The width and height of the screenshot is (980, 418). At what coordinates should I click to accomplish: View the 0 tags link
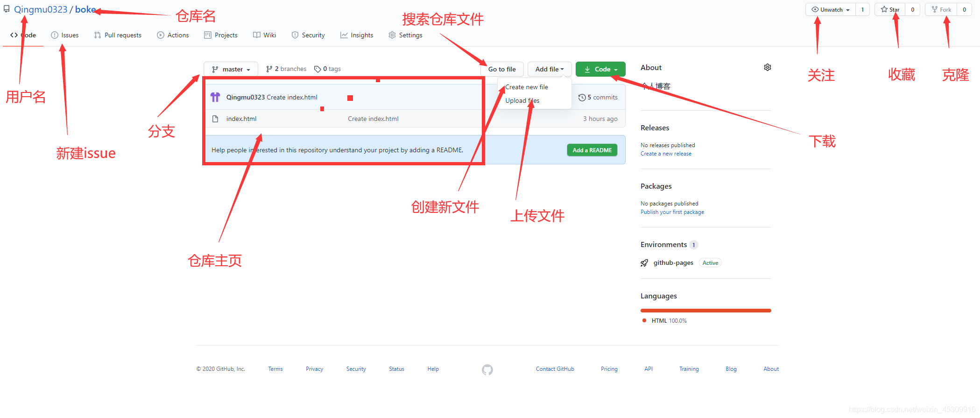pyautogui.click(x=327, y=69)
